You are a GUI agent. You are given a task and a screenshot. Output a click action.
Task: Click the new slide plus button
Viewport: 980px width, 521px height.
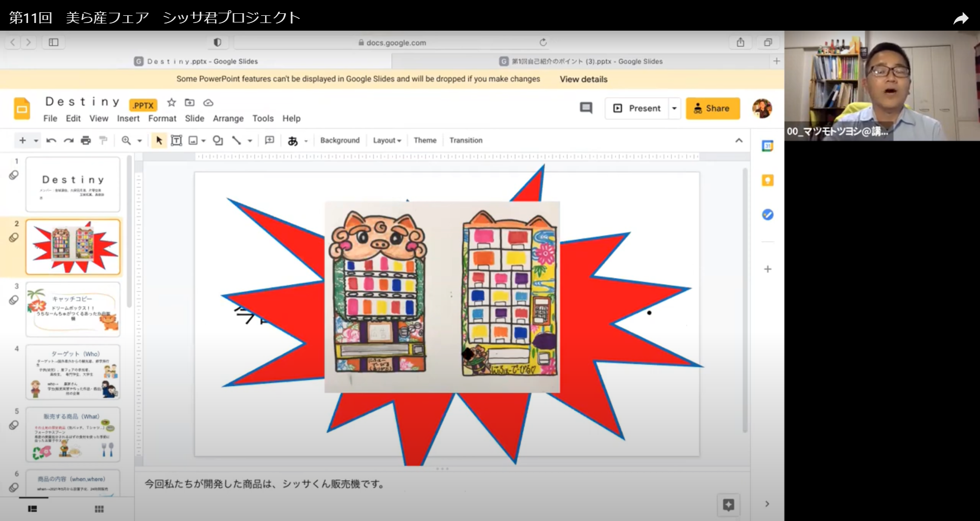22,140
